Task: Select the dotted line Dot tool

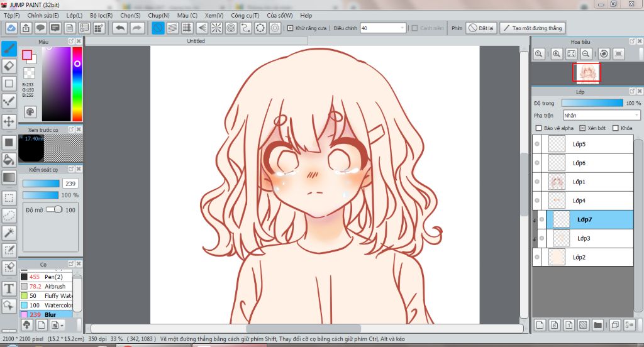Action: pos(9,101)
